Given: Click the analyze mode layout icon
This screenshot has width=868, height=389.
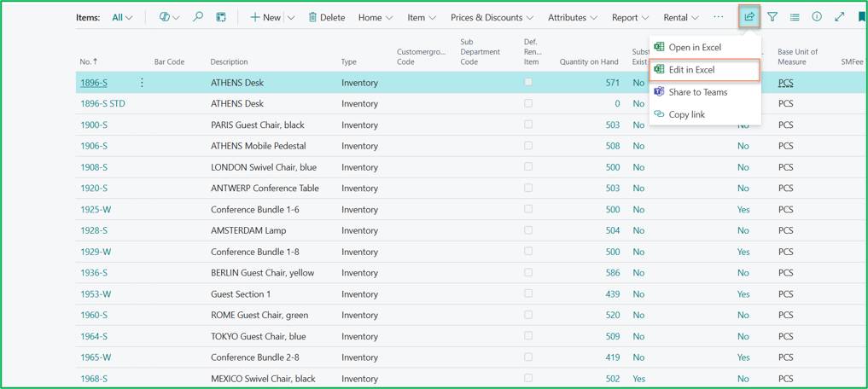Looking at the screenshot, I should click(221, 17).
